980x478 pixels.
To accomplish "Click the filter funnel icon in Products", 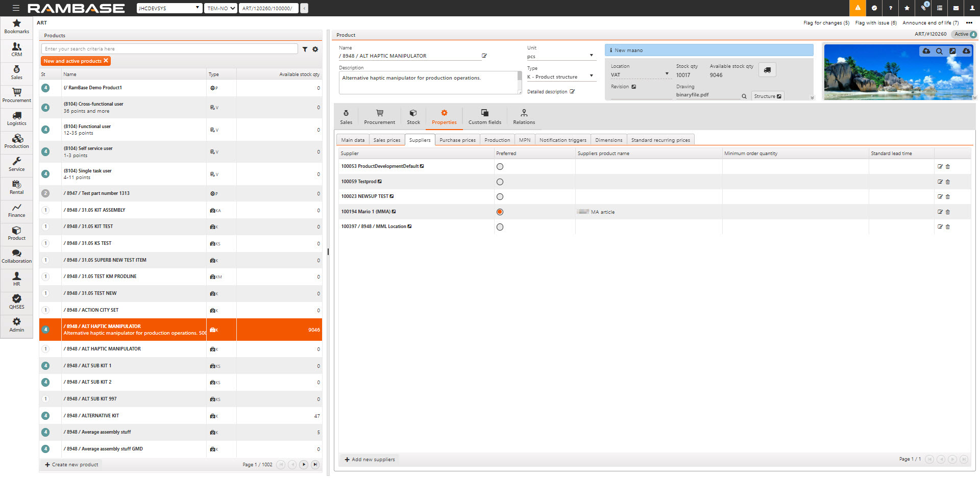I will (305, 49).
